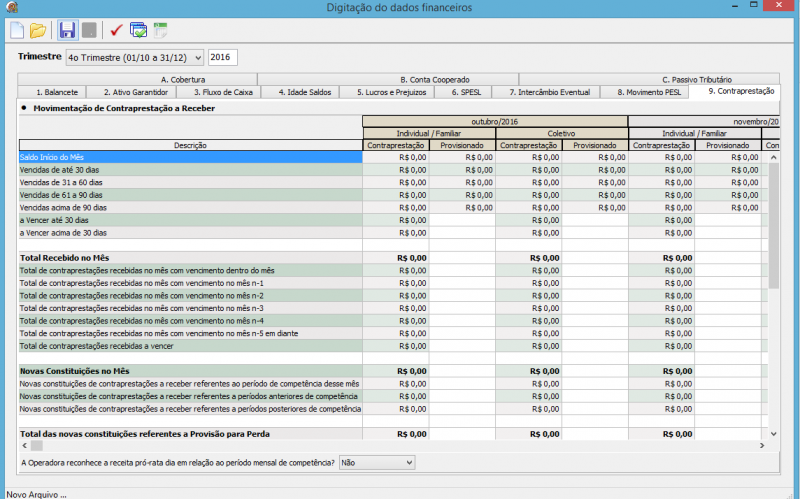Click the 'Coletivo' column header under outubro
This screenshot has width=800, height=499.
click(561, 133)
